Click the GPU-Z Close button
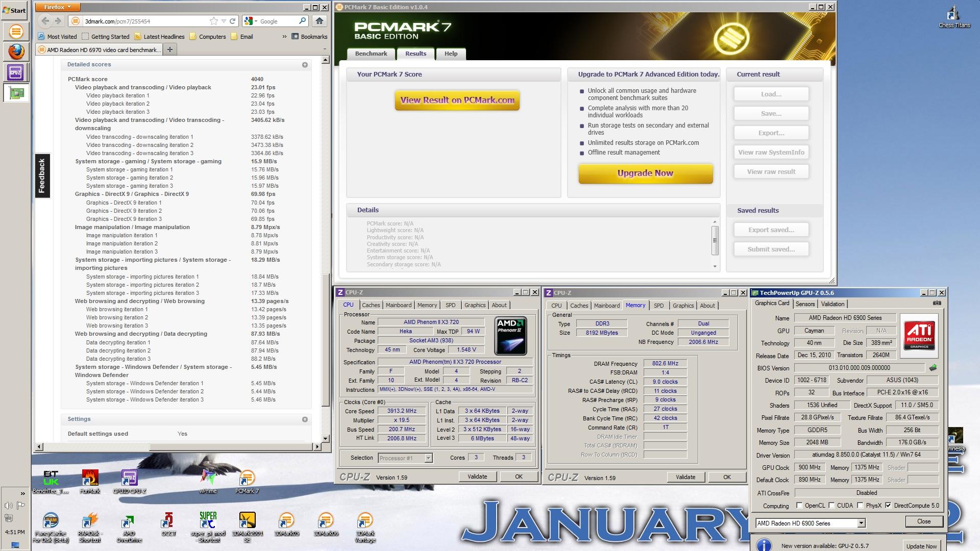The height and width of the screenshot is (551, 980). (x=924, y=521)
